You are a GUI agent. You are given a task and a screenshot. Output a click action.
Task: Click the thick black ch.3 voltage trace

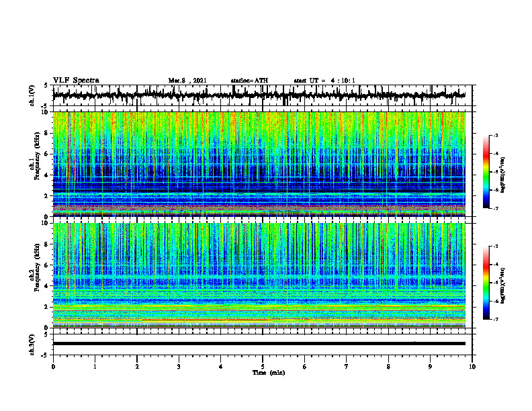pyautogui.click(x=259, y=344)
